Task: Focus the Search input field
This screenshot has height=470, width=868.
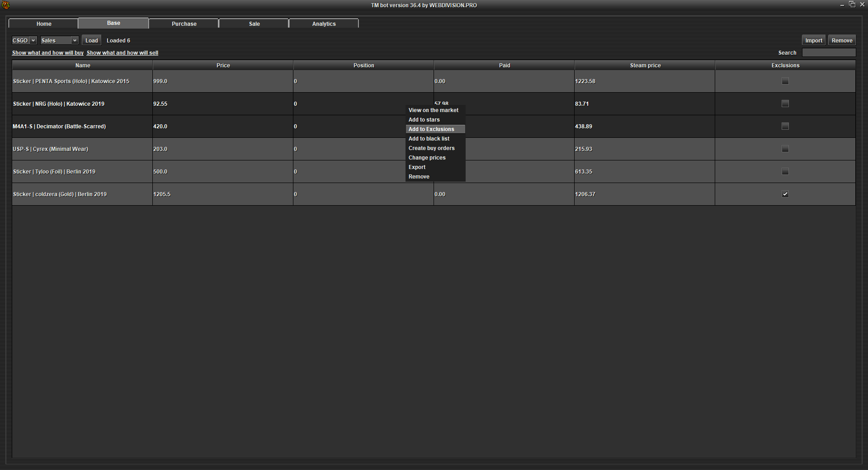Action: [x=828, y=53]
